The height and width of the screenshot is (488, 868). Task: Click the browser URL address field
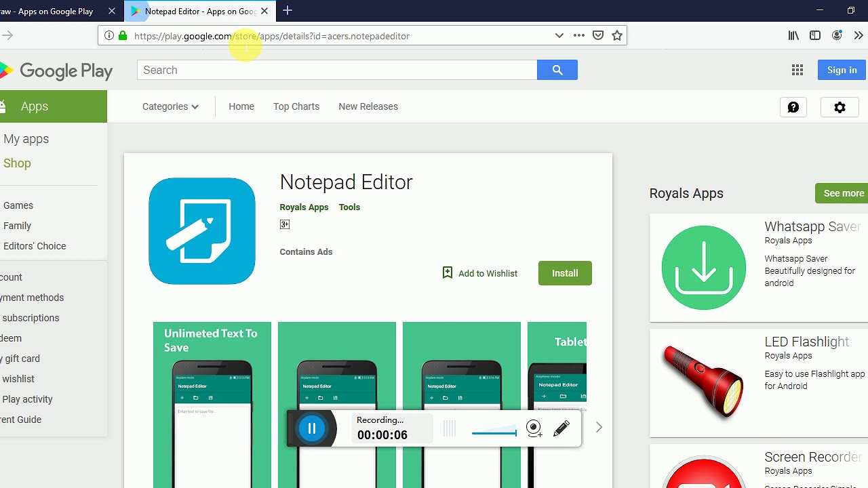click(339, 36)
